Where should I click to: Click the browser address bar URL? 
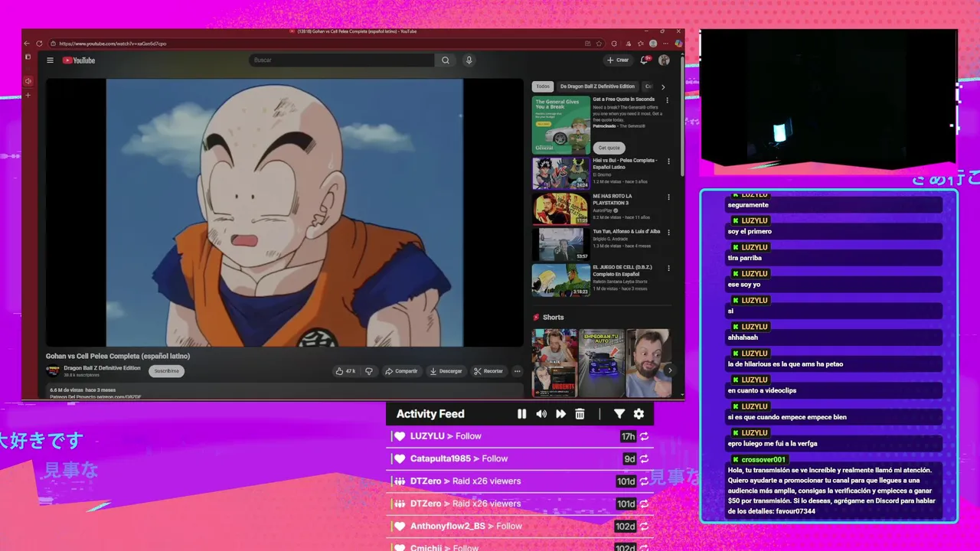pos(113,44)
